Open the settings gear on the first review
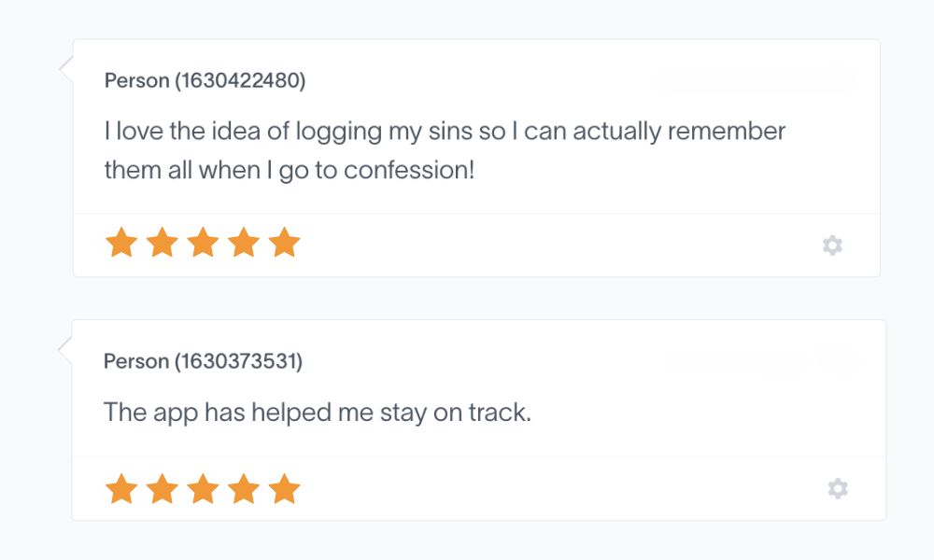 [833, 245]
